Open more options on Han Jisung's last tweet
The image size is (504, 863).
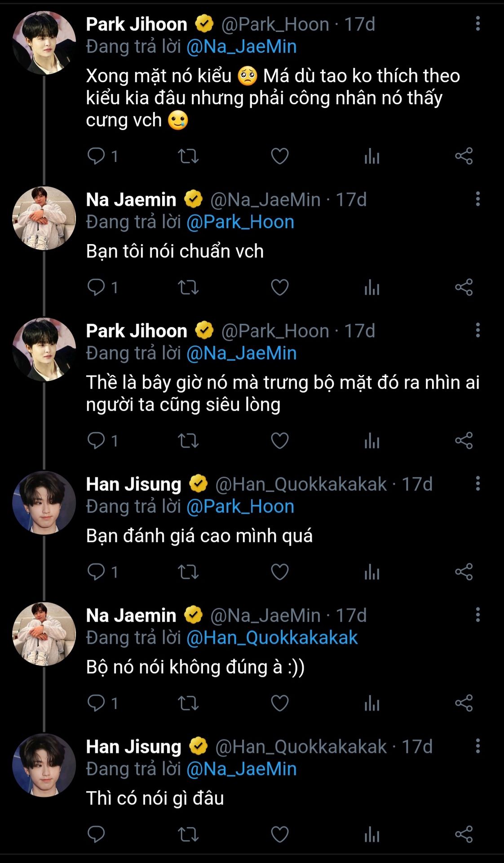point(477,746)
